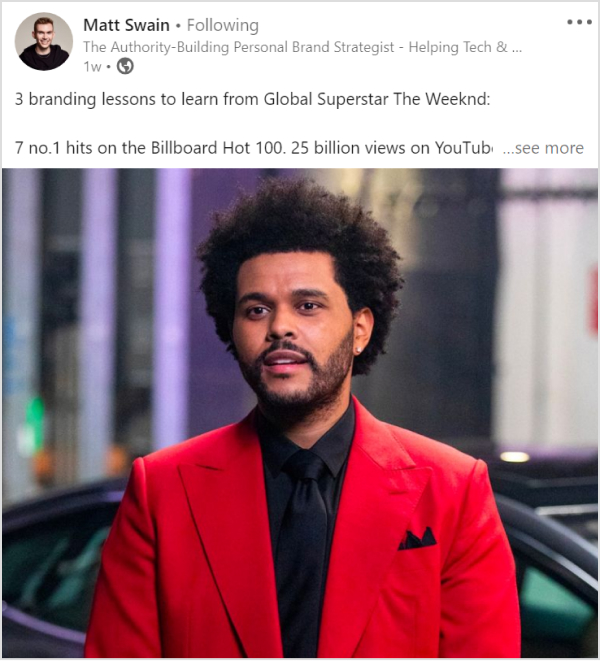600x661 pixels.
Task: Open Matt Swain's round profile picture
Action: (43, 41)
